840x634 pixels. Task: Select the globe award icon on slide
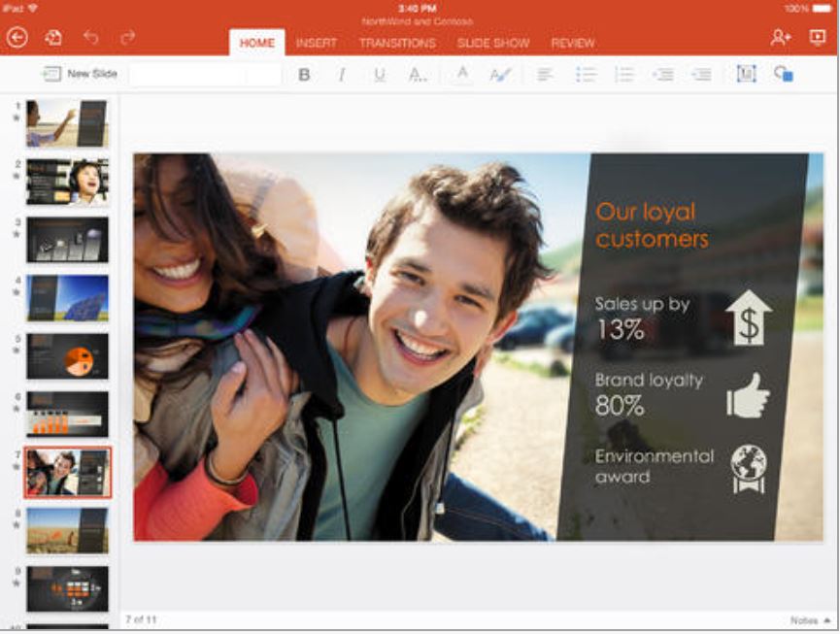pyautogui.click(x=749, y=469)
